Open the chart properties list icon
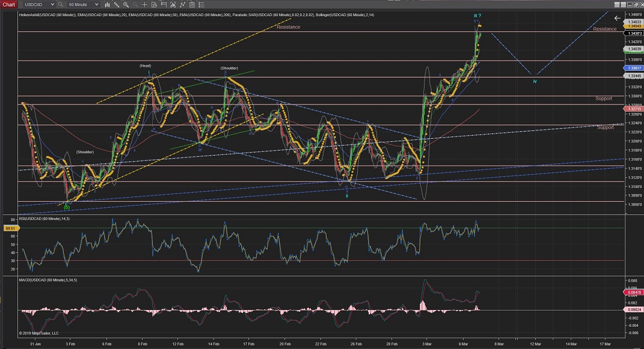The height and width of the screenshot is (349, 644). [201, 4]
